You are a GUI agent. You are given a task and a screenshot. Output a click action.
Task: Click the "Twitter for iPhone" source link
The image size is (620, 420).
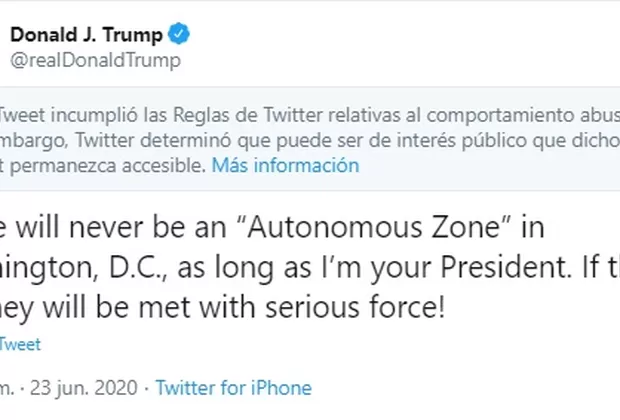point(233,388)
